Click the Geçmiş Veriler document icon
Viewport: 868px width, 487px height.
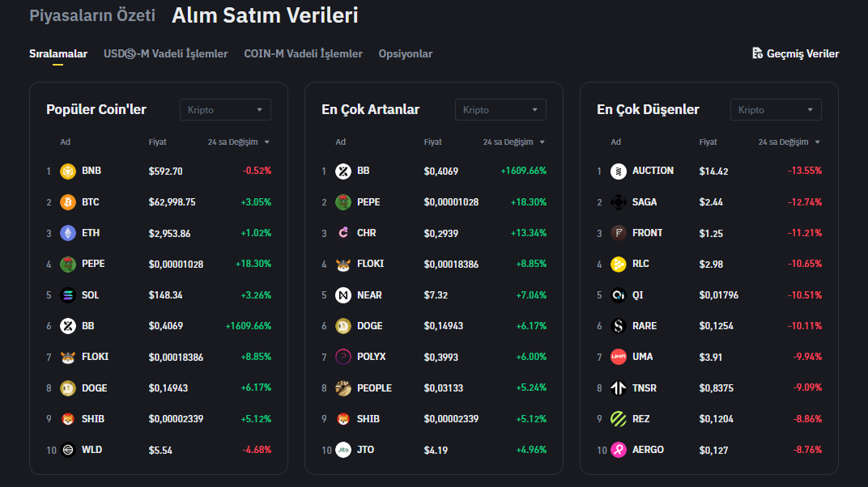(757, 53)
